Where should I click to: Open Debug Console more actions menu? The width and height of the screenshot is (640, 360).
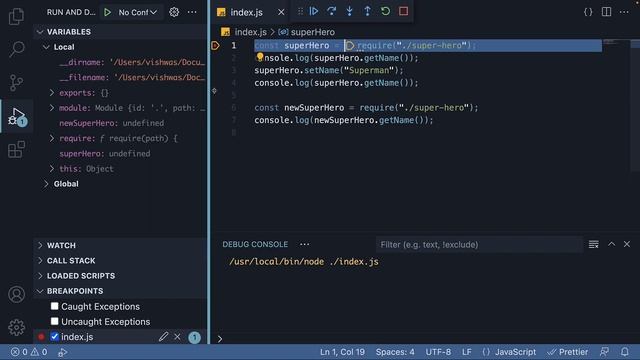pyautogui.click(x=304, y=244)
